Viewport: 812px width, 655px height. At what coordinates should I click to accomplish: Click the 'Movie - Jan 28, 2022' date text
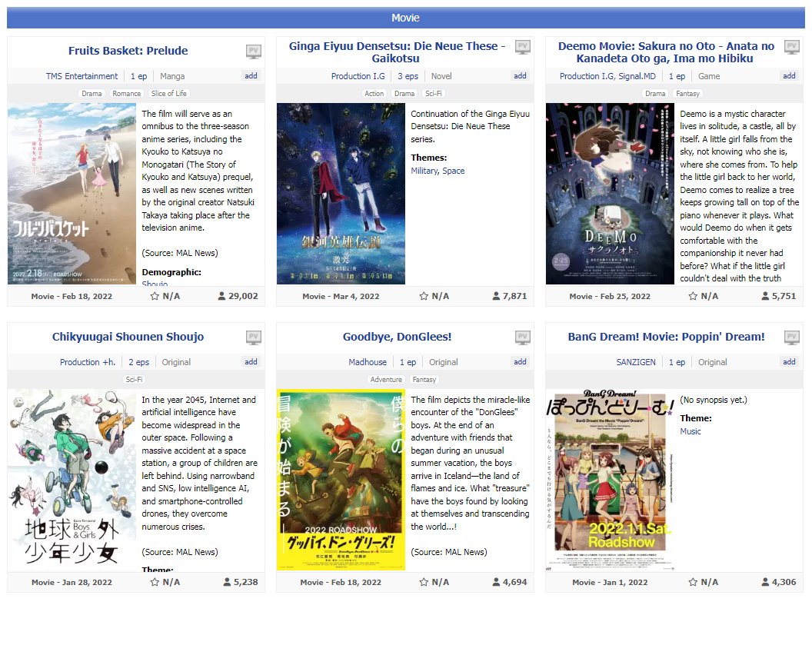tap(72, 582)
